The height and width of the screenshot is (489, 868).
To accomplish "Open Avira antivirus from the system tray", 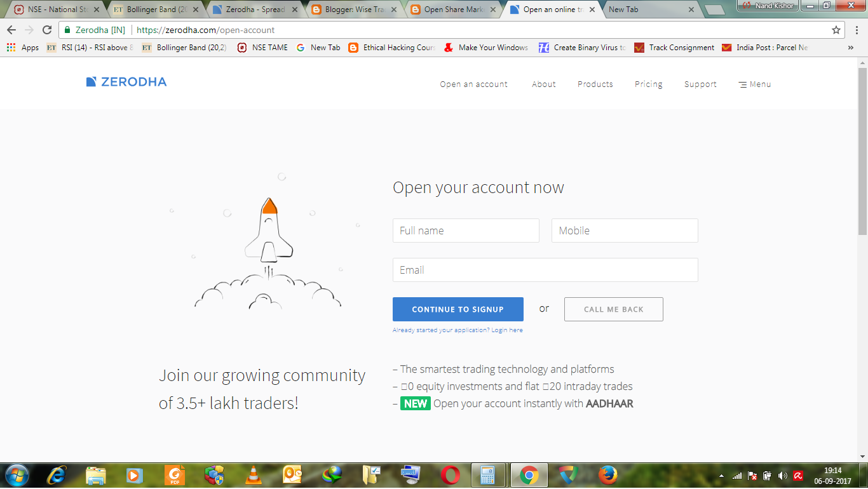I will pyautogui.click(x=797, y=476).
